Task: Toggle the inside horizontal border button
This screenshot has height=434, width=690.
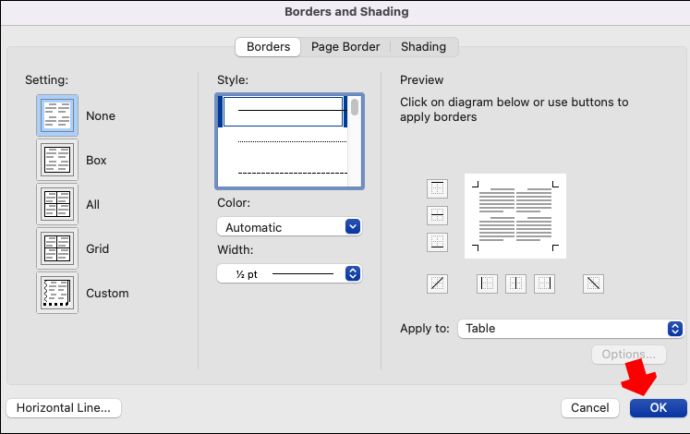Action: pyautogui.click(x=437, y=216)
